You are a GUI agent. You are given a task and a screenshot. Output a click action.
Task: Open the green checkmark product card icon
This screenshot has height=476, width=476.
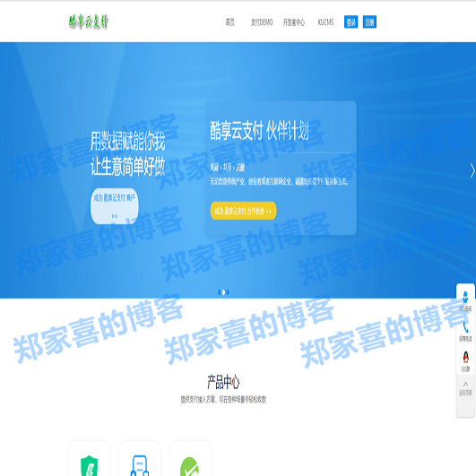[190, 467]
